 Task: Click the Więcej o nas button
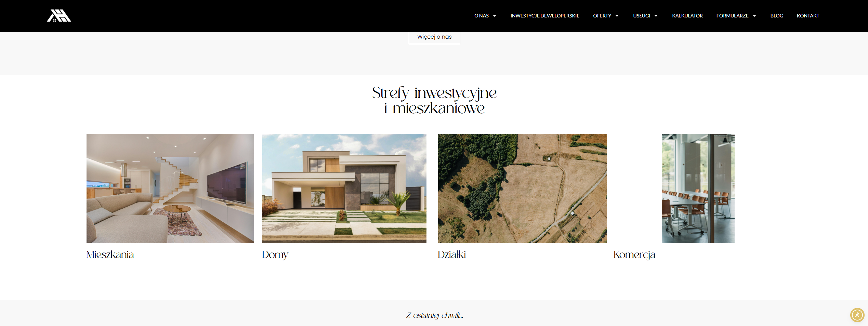click(434, 37)
